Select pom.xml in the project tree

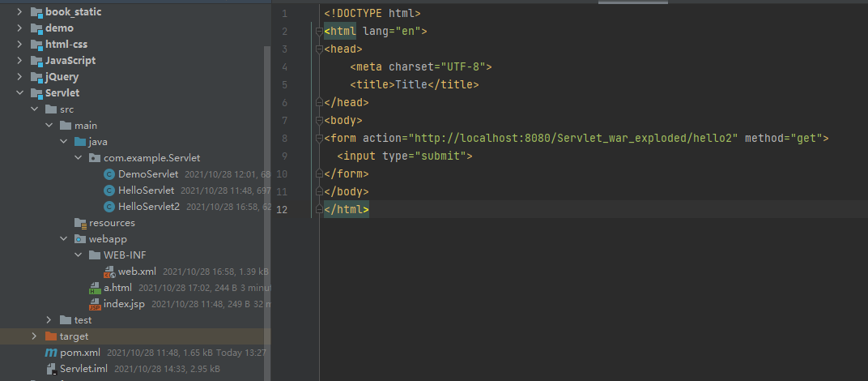tap(80, 353)
